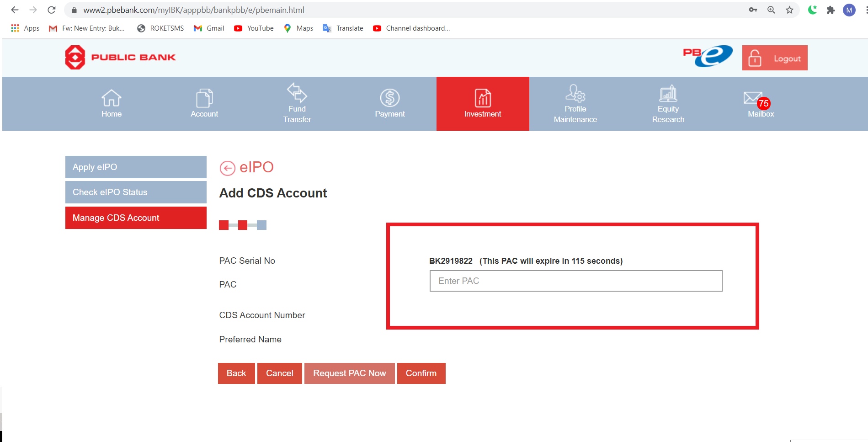Click Request PAC Now button
Viewport: 868px width, 442px height.
(x=349, y=373)
